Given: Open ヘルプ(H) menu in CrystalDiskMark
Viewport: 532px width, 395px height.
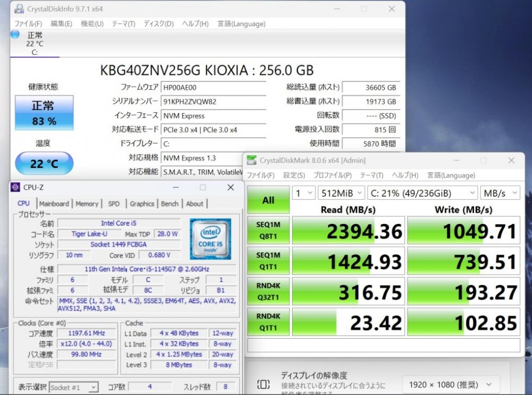Looking at the screenshot, I should pos(405,175).
